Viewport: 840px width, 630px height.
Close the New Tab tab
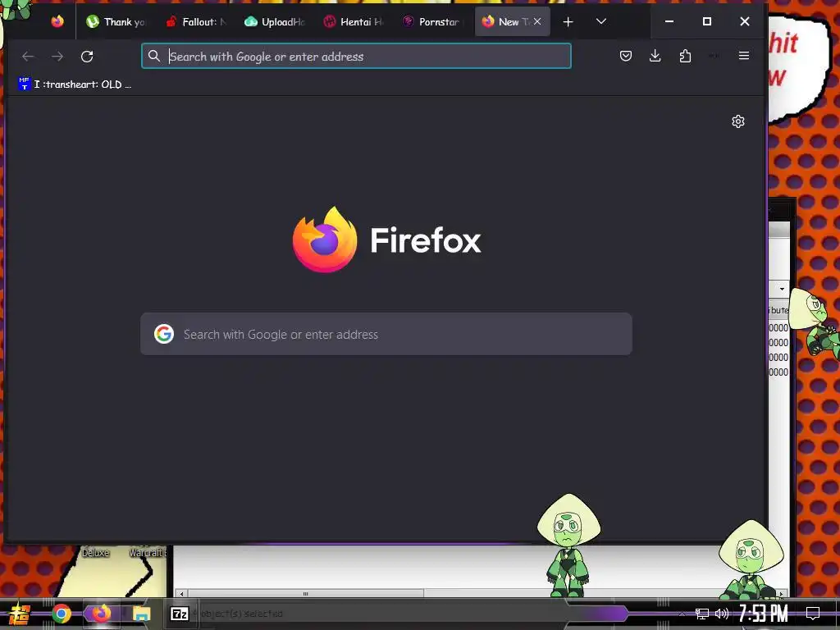pyautogui.click(x=537, y=21)
